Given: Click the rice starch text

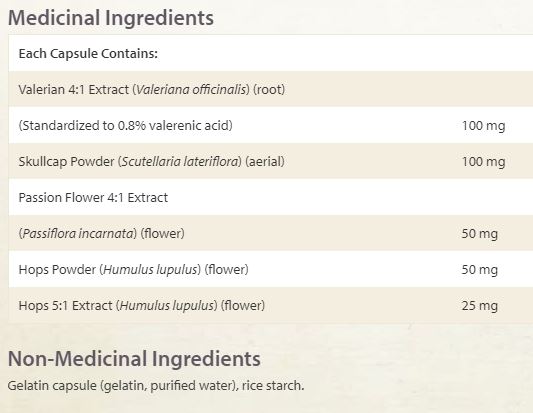Looking at the screenshot, I should pos(273,386).
